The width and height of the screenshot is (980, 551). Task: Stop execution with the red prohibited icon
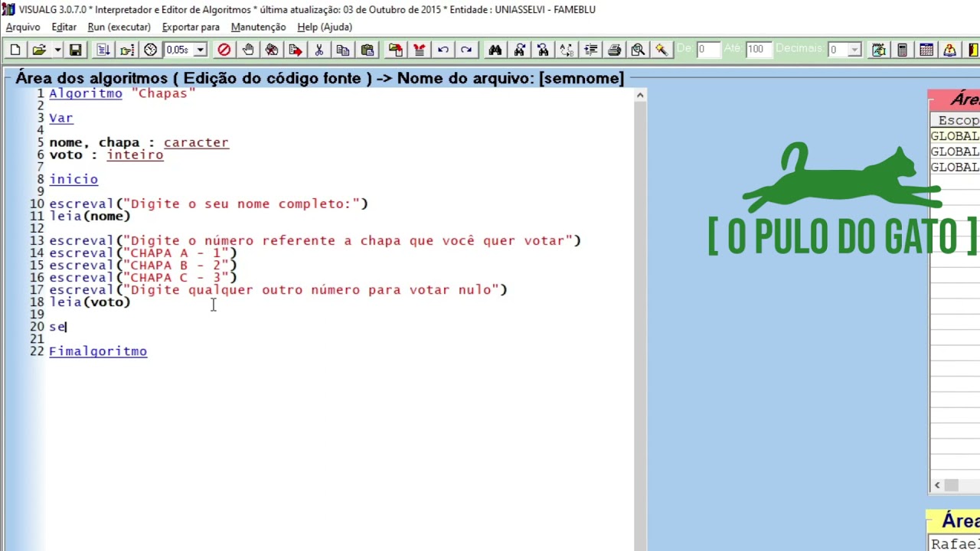coord(224,50)
